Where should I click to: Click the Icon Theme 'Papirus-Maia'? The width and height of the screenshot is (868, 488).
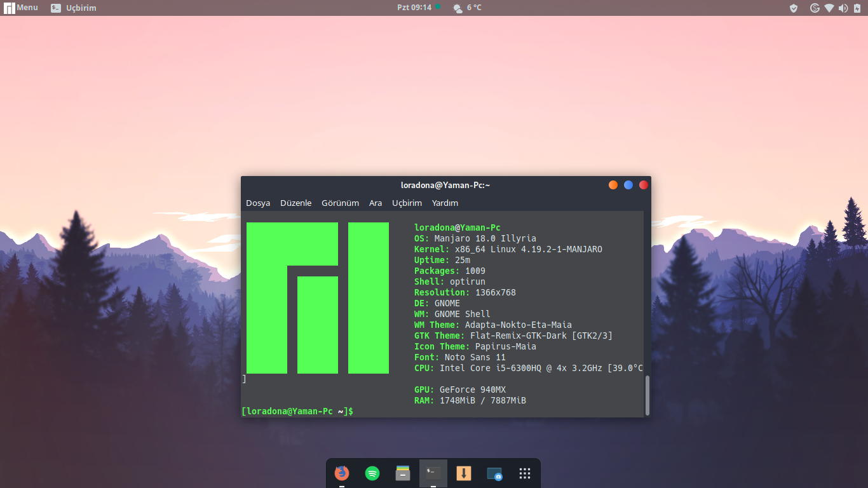pos(506,346)
